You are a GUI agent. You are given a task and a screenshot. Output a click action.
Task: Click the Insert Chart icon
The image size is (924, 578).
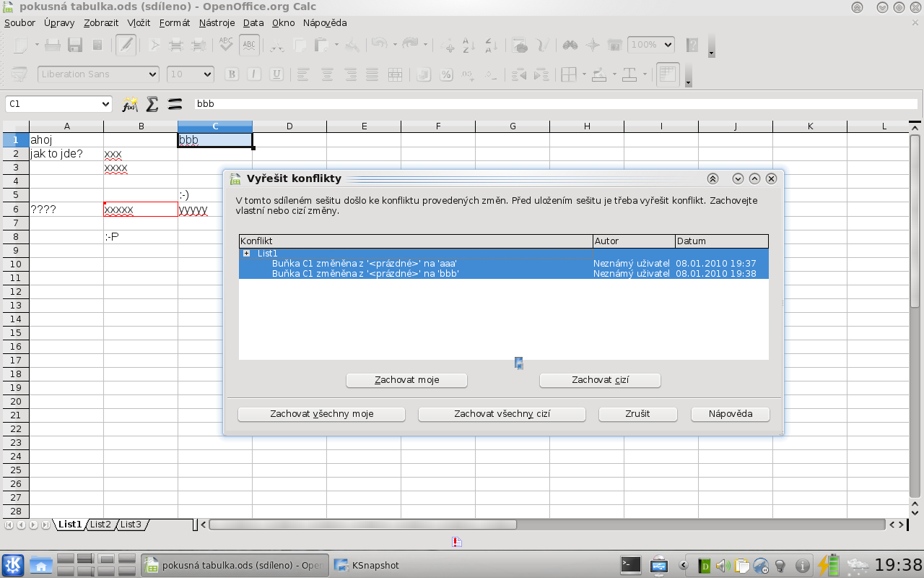click(x=520, y=45)
